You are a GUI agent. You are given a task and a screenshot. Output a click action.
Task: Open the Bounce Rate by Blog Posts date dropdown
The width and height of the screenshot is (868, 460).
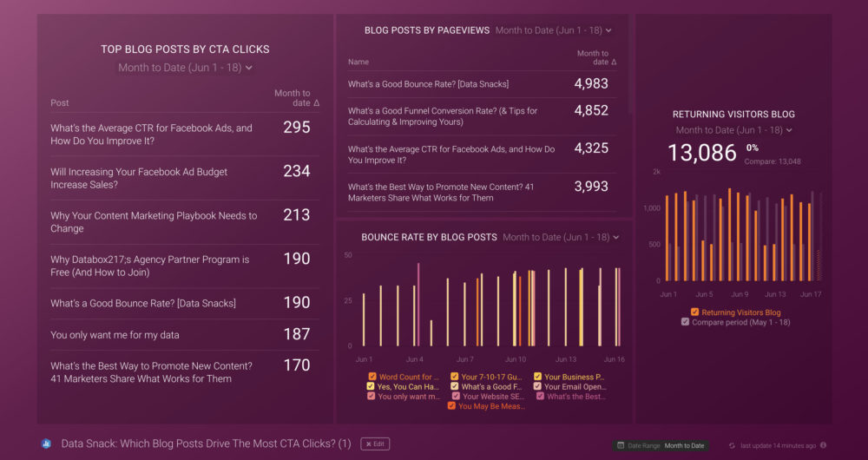click(616, 237)
